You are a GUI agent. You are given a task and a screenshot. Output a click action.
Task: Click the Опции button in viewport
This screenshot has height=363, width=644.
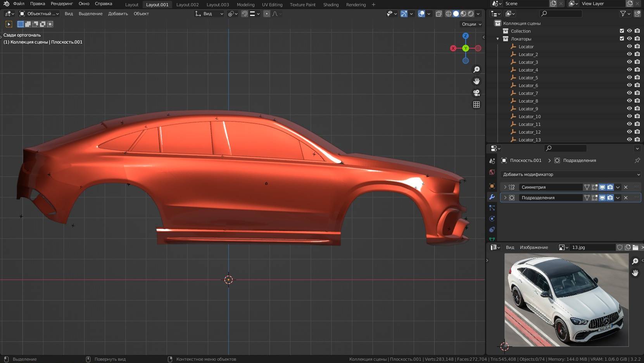pyautogui.click(x=471, y=24)
